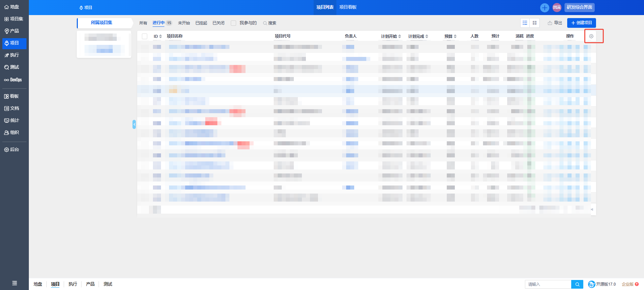
Task: Click the 项目名称 column header
Action: tap(175, 36)
